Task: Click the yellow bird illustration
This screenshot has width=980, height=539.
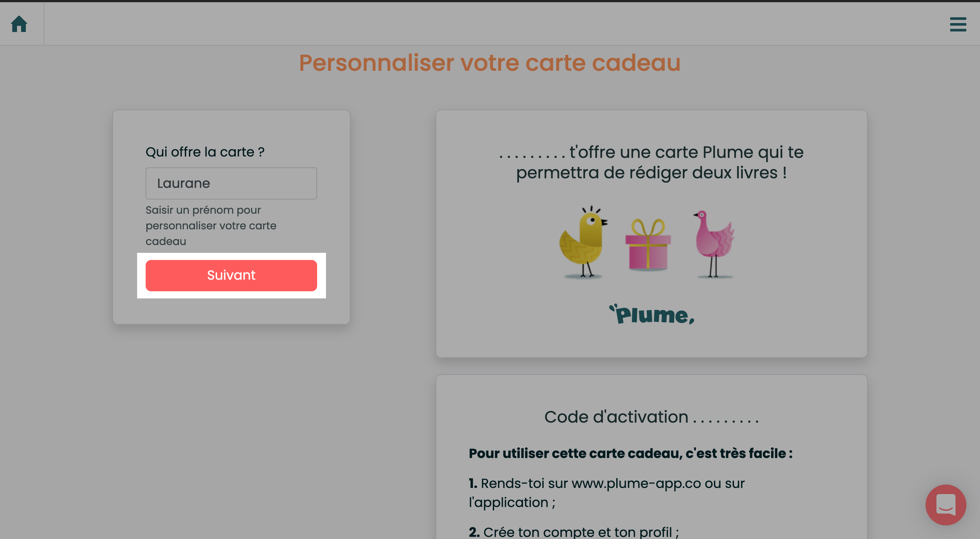Action: click(x=583, y=242)
